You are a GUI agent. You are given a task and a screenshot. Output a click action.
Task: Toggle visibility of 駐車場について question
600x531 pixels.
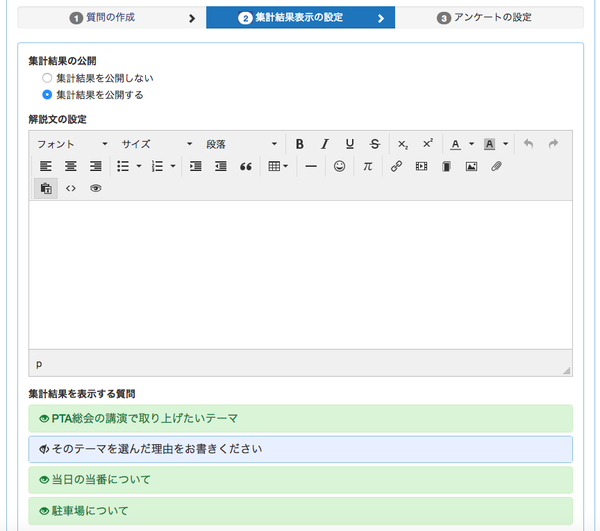pos(44,511)
